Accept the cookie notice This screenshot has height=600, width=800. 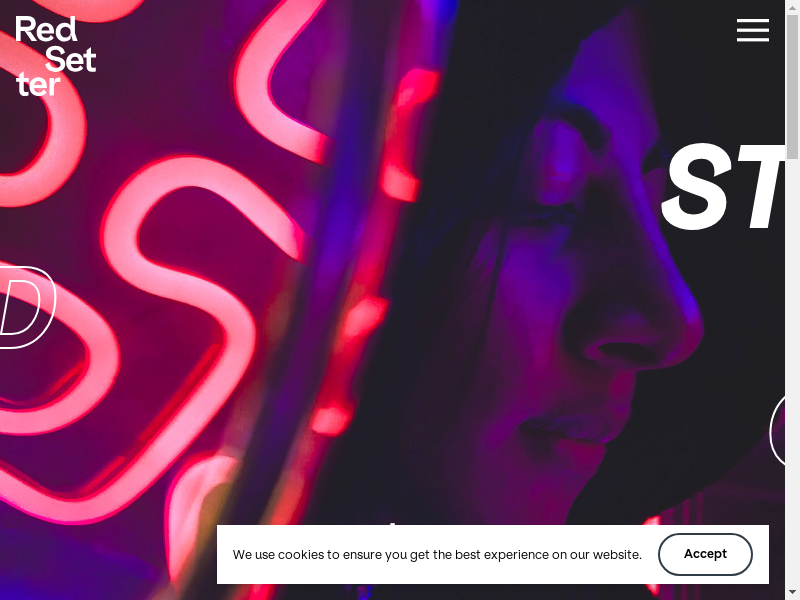pos(705,554)
